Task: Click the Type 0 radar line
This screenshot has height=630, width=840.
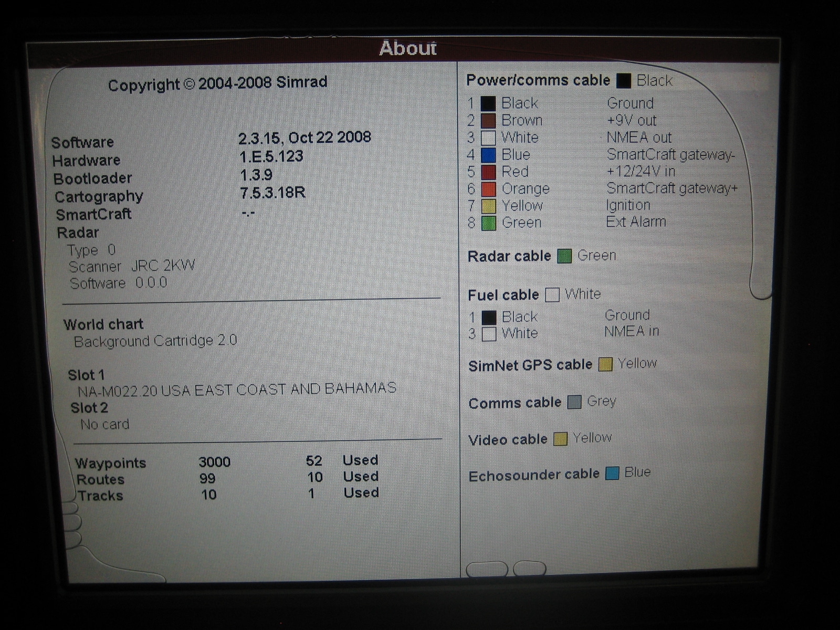Action: click(x=91, y=250)
